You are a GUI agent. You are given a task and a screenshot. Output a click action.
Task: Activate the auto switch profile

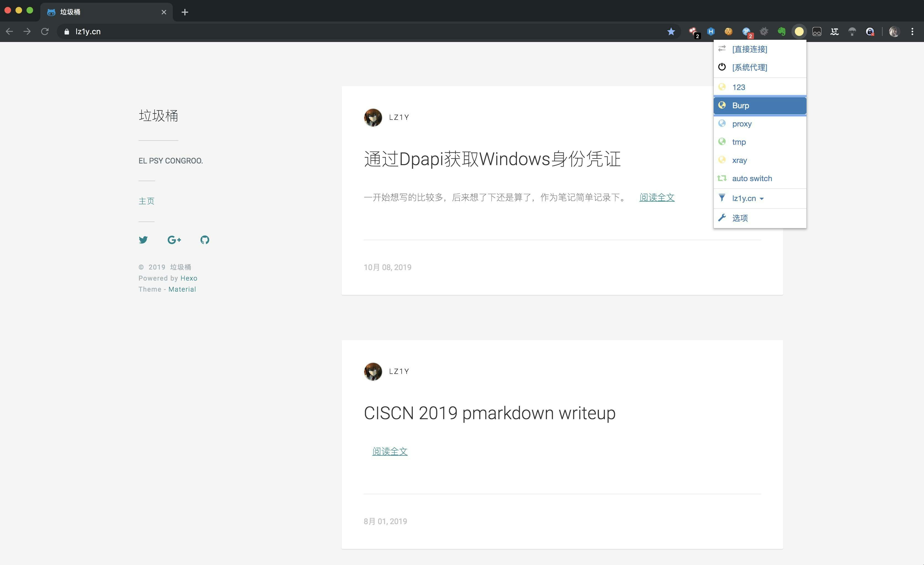pyautogui.click(x=752, y=179)
